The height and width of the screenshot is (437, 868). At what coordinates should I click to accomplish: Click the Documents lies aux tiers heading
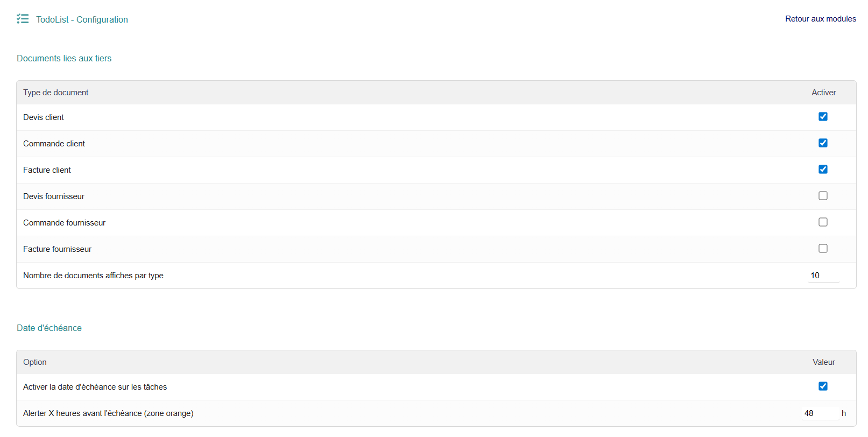pos(64,58)
